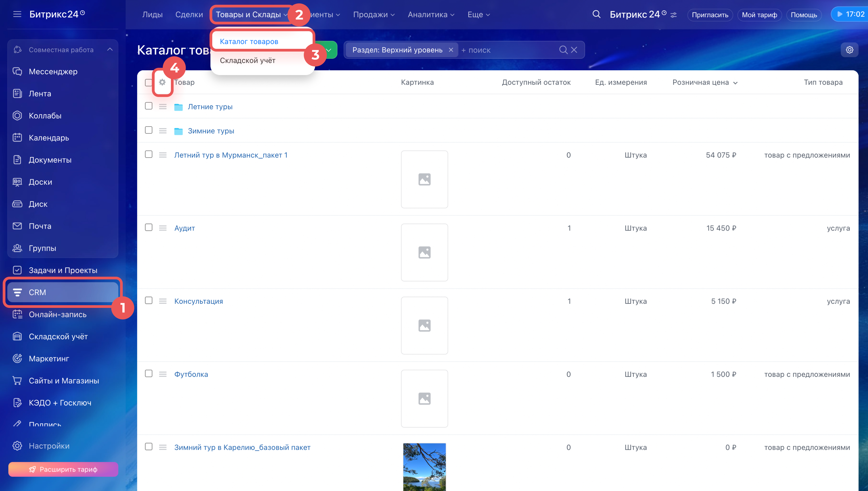
Task: Open the Зимние туры folder link
Action: (x=211, y=131)
